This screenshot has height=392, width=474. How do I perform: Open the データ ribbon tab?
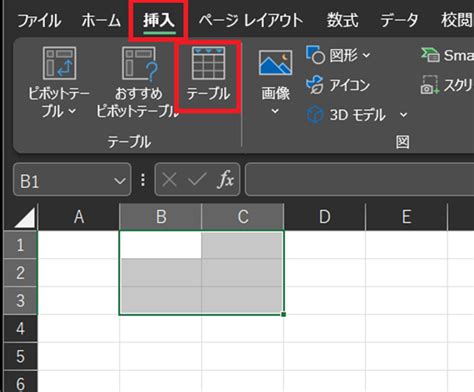[x=399, y=20]
